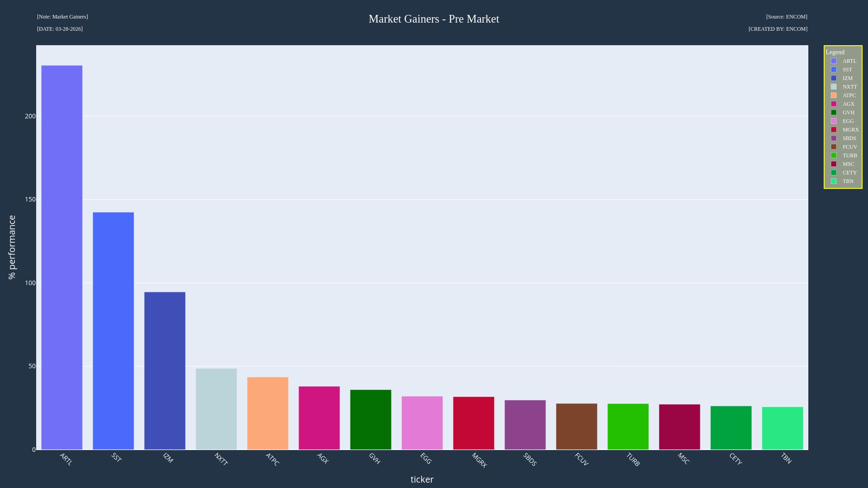Click the light gray NXTT bar
Viewport: 868px width, 488px height.
[216, 409]
